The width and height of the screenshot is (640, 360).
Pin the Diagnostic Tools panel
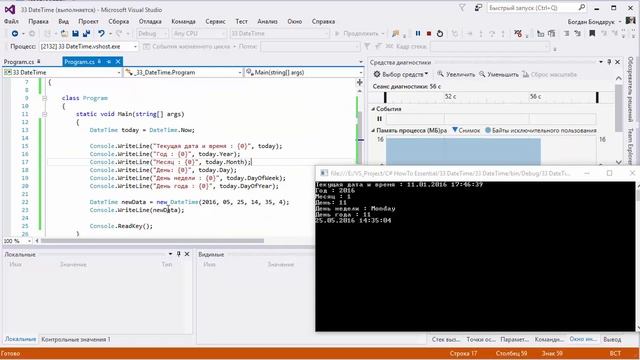pos(609,62)
